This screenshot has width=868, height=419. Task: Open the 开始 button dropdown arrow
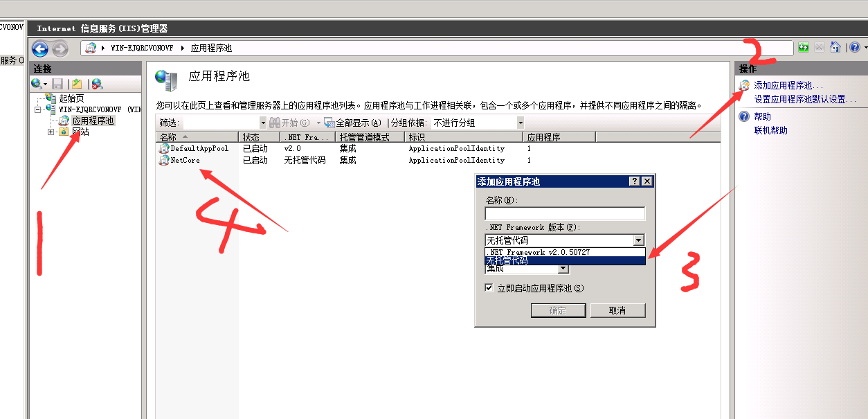pos(318,123)
